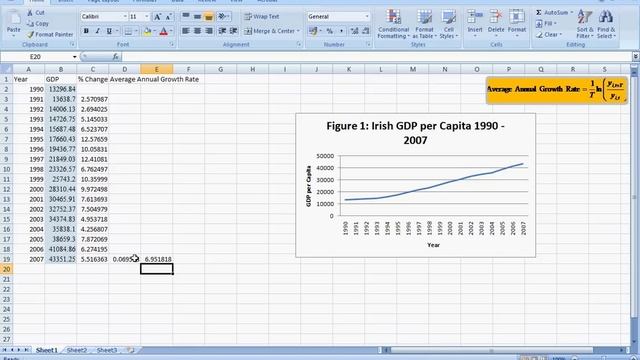Click first sheet navigation arrow
Viewport: 640px width, 360px height.
(x=5, y=350)
